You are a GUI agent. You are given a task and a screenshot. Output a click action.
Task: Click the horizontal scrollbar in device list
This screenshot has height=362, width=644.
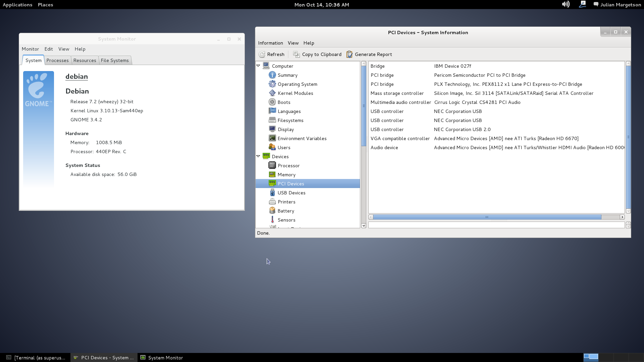(486, 217)
